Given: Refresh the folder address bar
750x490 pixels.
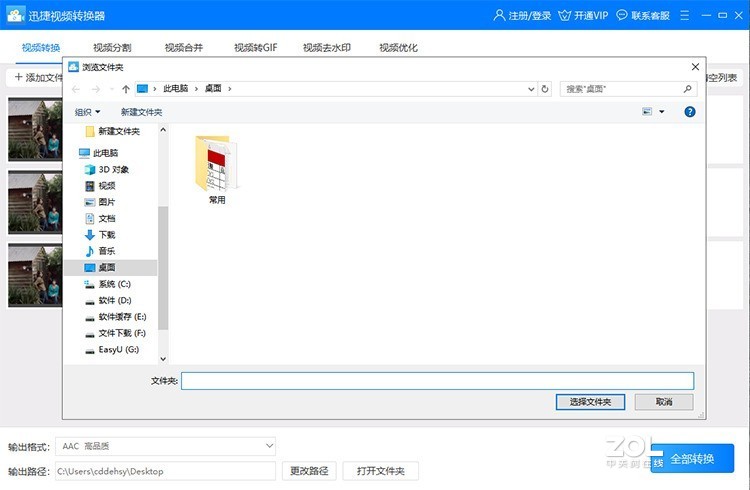Looking at the screenshot, I should [x=544, y=89].
